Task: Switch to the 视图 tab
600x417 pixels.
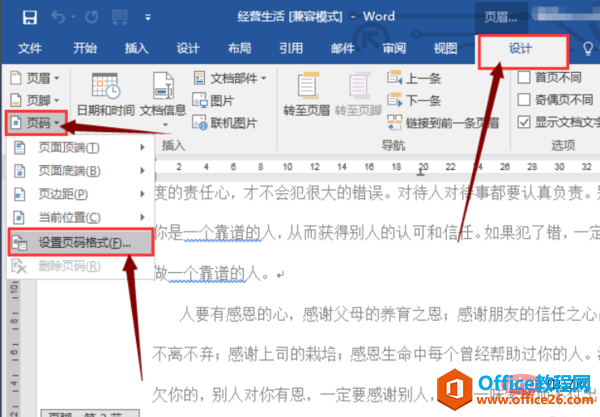Action: coord(445,49)
